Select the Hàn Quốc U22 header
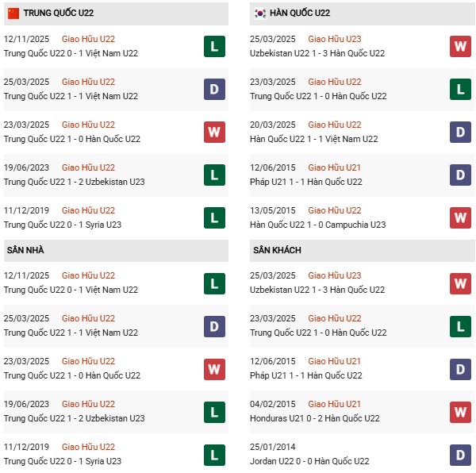 [302, 13]
